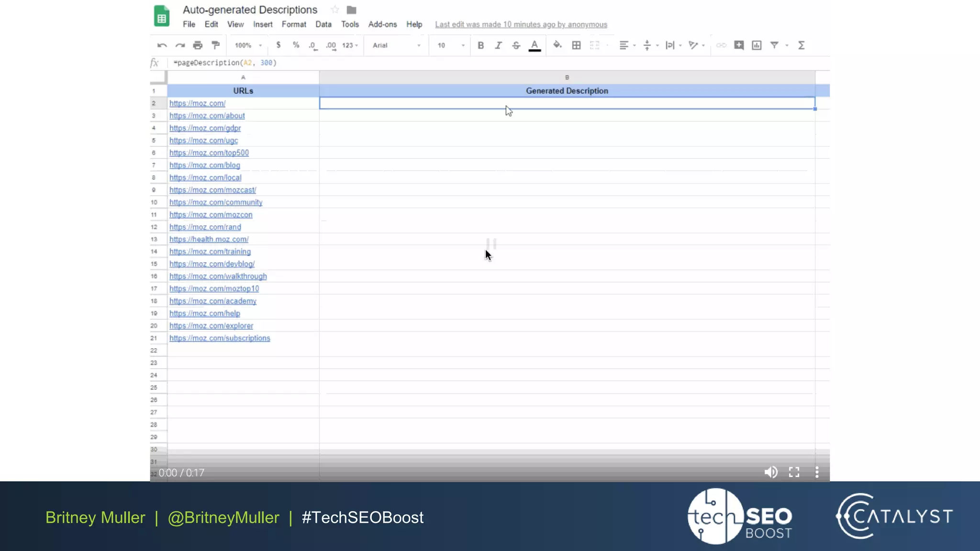
Task: Click the document title Auto-generated Descriptions
Action: (250, 10)
